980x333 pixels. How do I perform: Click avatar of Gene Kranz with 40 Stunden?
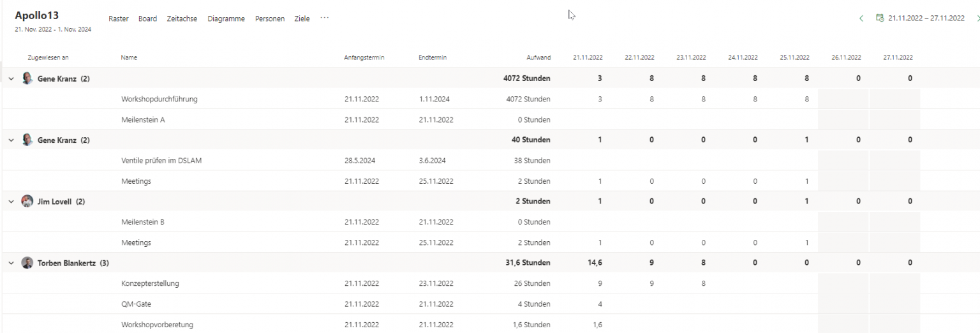pos(27,140)
